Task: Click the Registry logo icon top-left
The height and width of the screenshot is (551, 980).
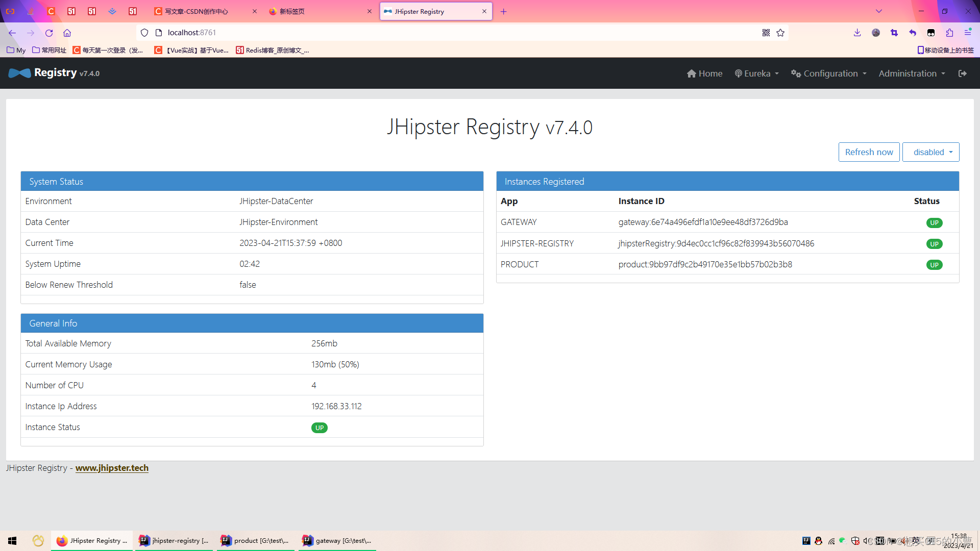Action: point(18,72)
